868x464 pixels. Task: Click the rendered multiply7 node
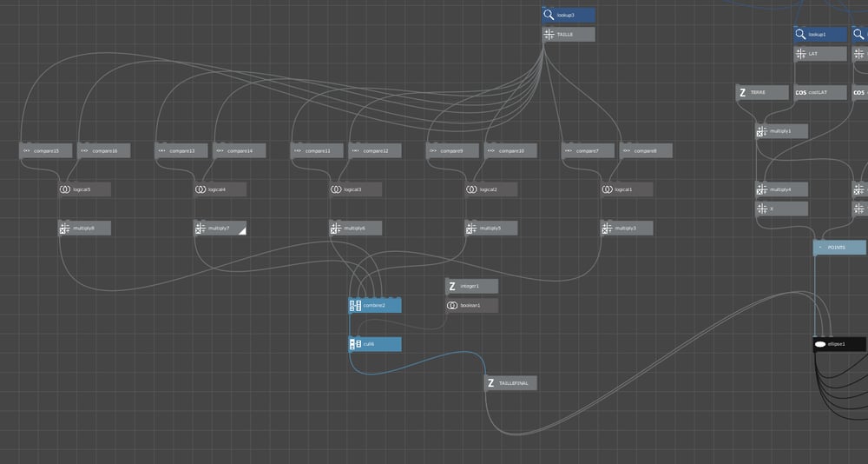[220, 229]
